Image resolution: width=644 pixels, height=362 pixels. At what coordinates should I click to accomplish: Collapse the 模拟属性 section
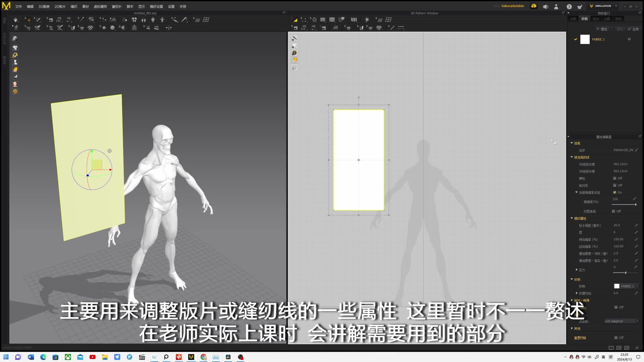(572, 218)
